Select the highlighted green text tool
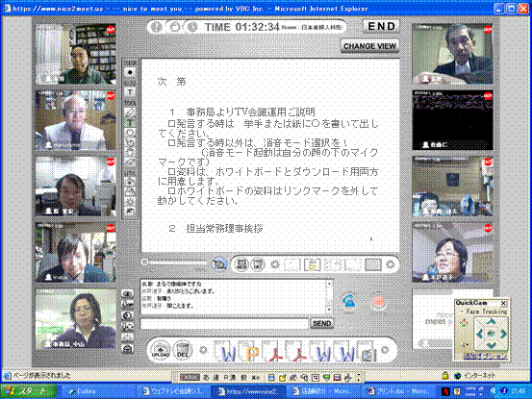Screen dimensions: 532x399 [130, 123]
